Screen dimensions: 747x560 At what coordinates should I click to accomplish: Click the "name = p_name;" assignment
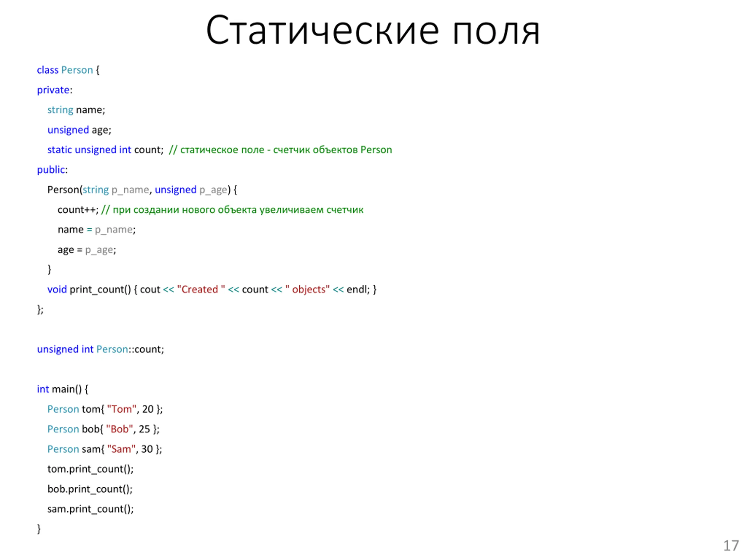pyautogui.click(x=97, y=230)
